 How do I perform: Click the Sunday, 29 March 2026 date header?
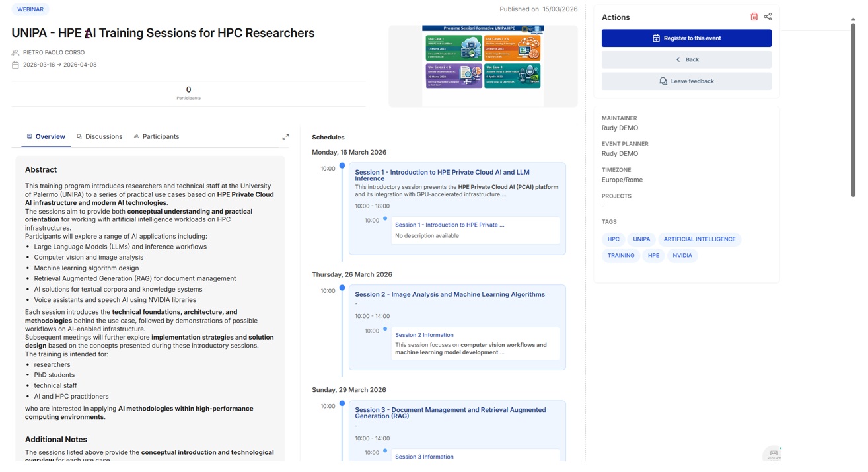click(x=349, y=390)
